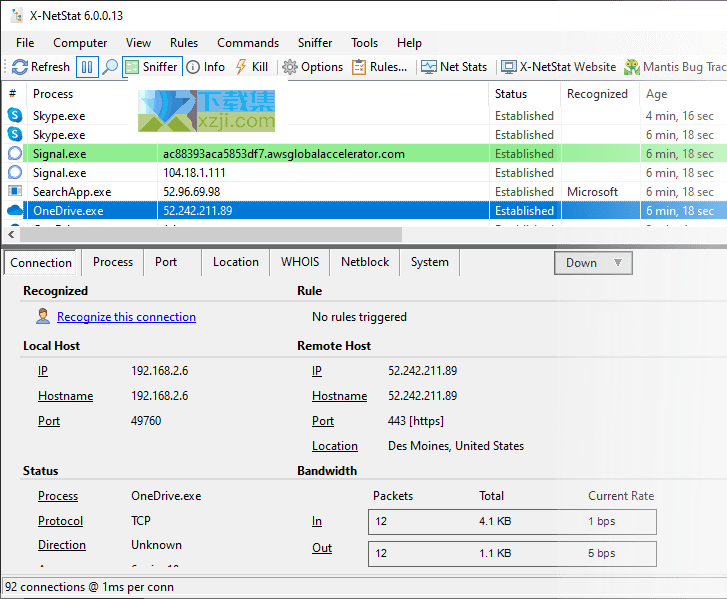The height and width of the screenshot is (599, 727).
Task: Sort by the # column header
Action: [x=13, y=94]
